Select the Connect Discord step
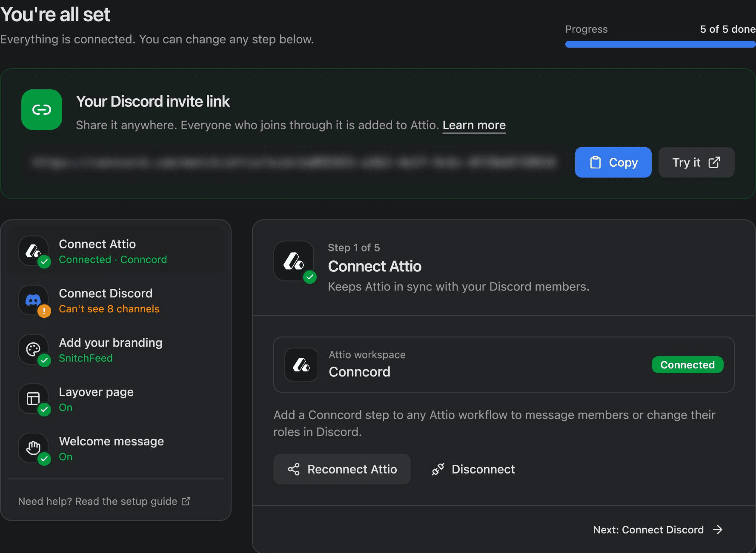This screenshot has height=553, width=756. click(116, 300)
